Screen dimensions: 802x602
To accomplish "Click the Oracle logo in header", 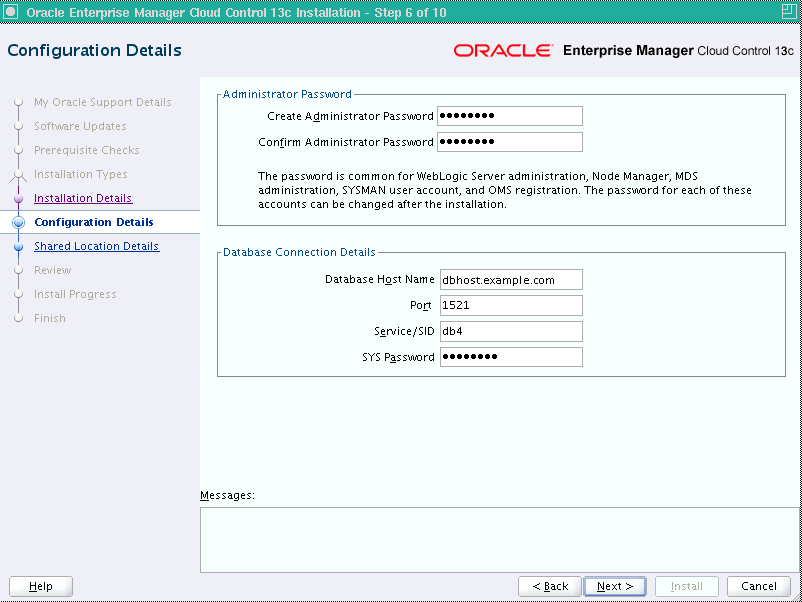I will 503,50.
